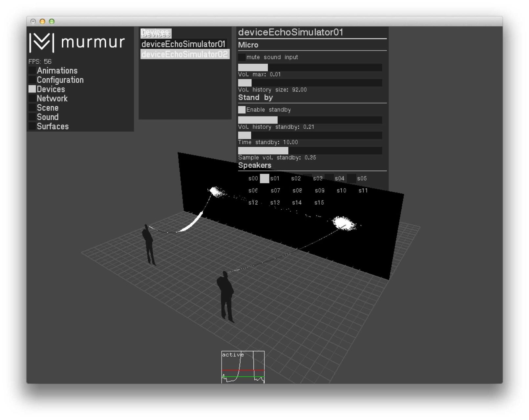Click the large particle cloud on the right of the wall

tap(344, 223)
